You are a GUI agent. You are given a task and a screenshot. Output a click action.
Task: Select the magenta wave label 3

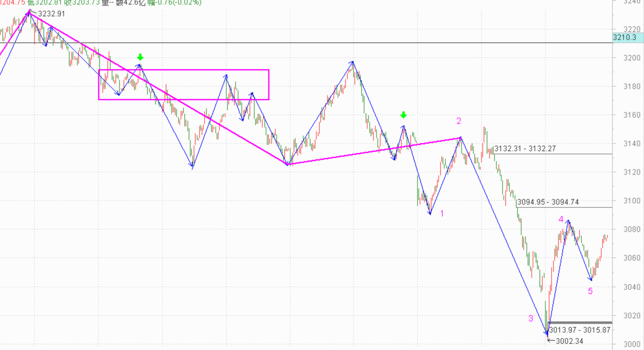[x=531, y=319]
